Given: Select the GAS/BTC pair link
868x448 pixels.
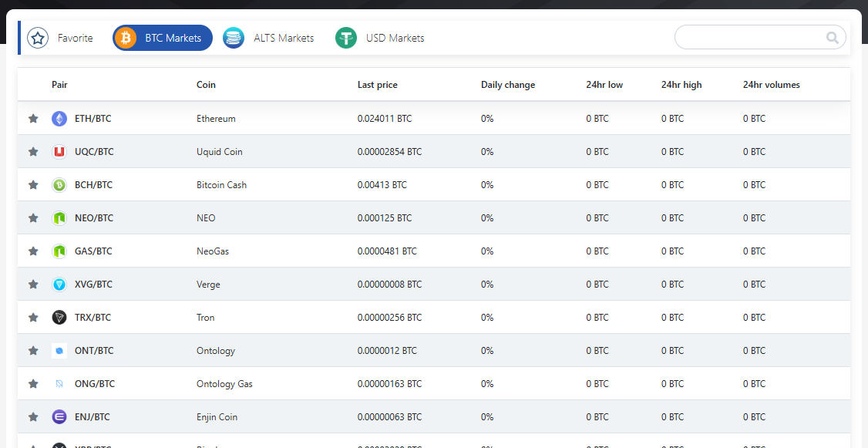Looking at the screenshot, I should tap(93, 251).
